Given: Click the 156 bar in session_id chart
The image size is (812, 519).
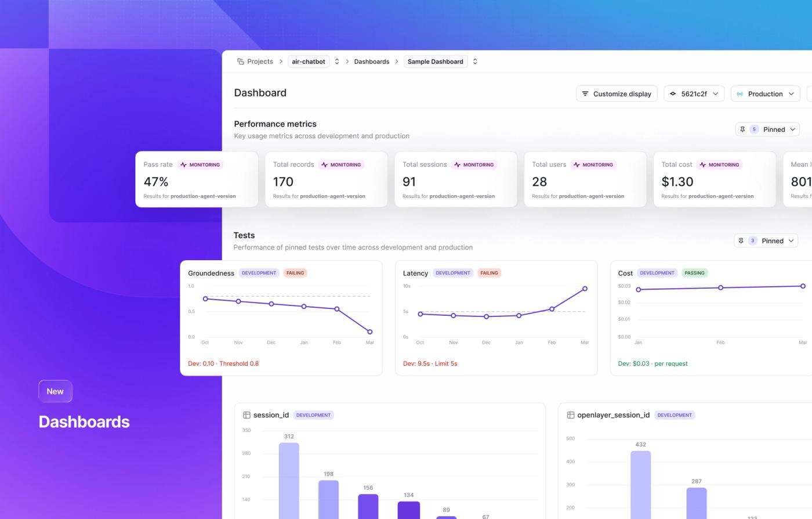Looking at the screenshot, I should pos(368,506).
